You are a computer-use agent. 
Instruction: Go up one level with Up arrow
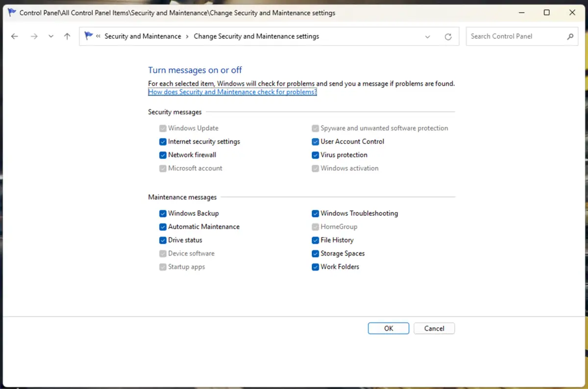tap(67, 36)
